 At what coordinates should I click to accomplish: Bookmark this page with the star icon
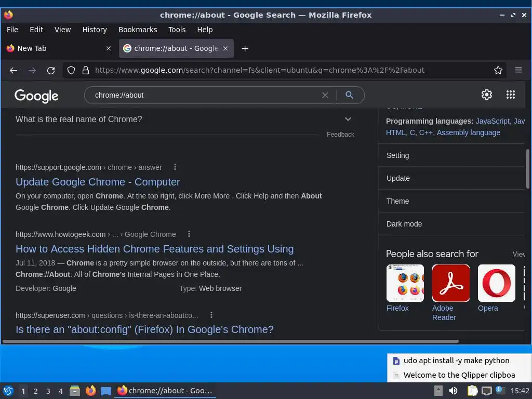(x=498, y=70)
